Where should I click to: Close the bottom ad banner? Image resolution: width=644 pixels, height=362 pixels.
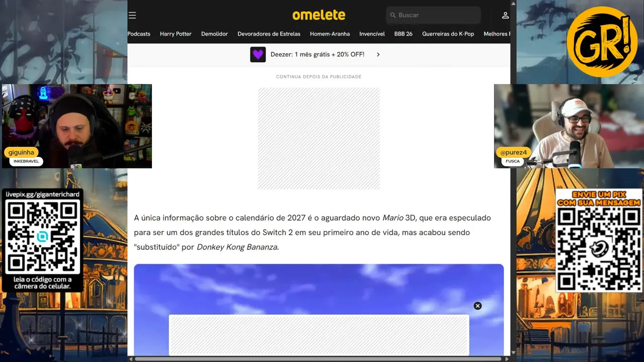[477, 306]
